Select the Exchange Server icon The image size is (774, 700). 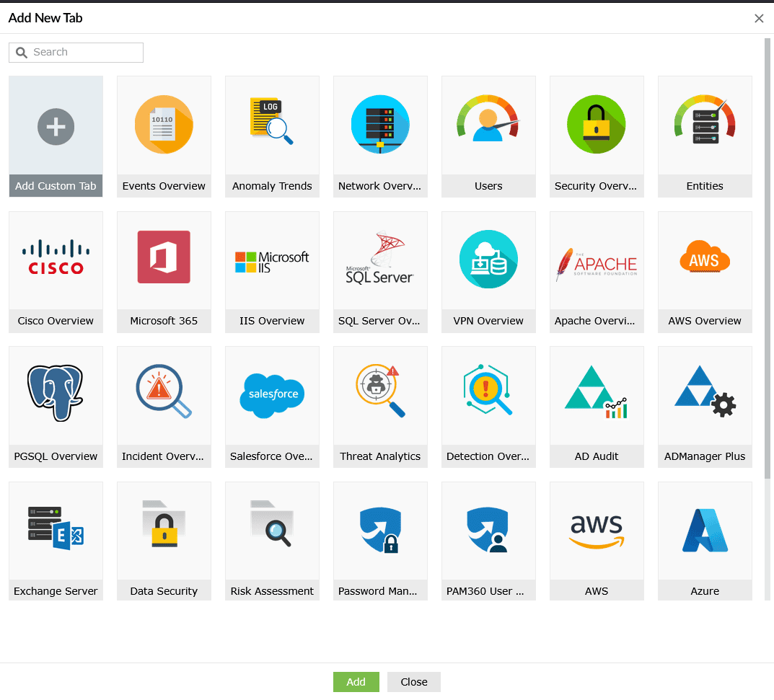pyautogui.click(x=56, y=528)
